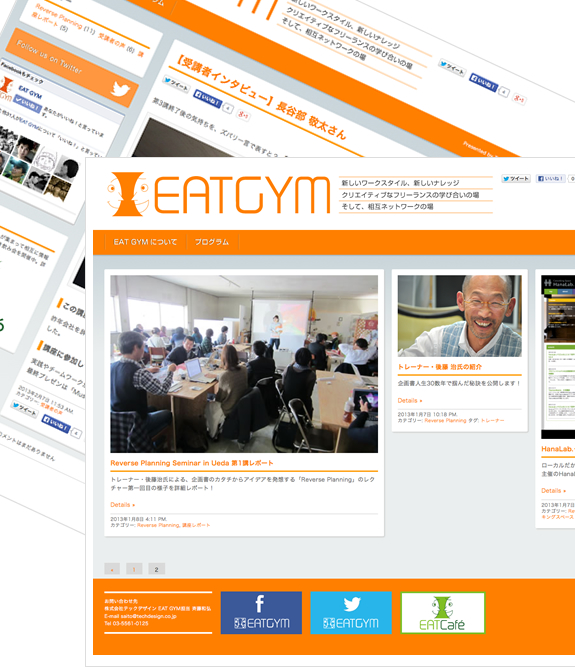This screenshot has height=667, width=575.
Task: Click Details under the trainer introduction
Action: [410, 400]
